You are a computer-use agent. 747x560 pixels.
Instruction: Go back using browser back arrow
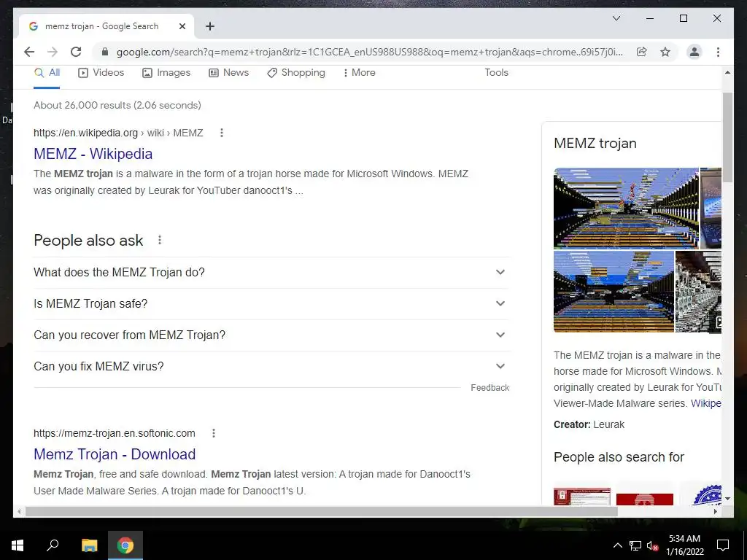point(29,52)
